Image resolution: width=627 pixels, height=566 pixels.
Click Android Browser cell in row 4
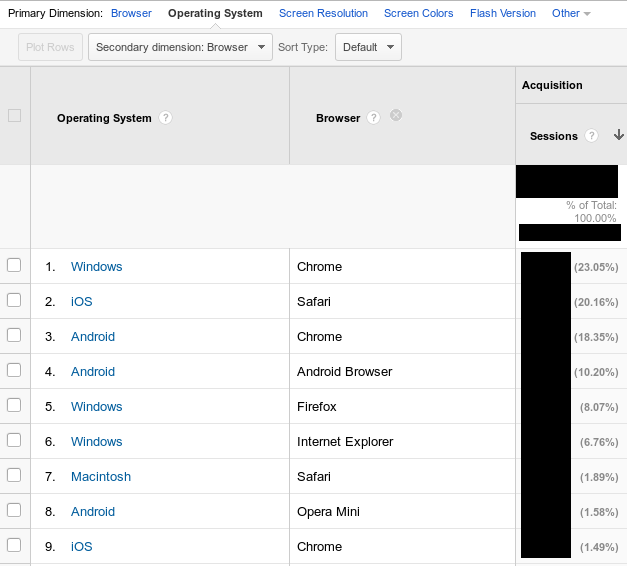tap(344, 372)
